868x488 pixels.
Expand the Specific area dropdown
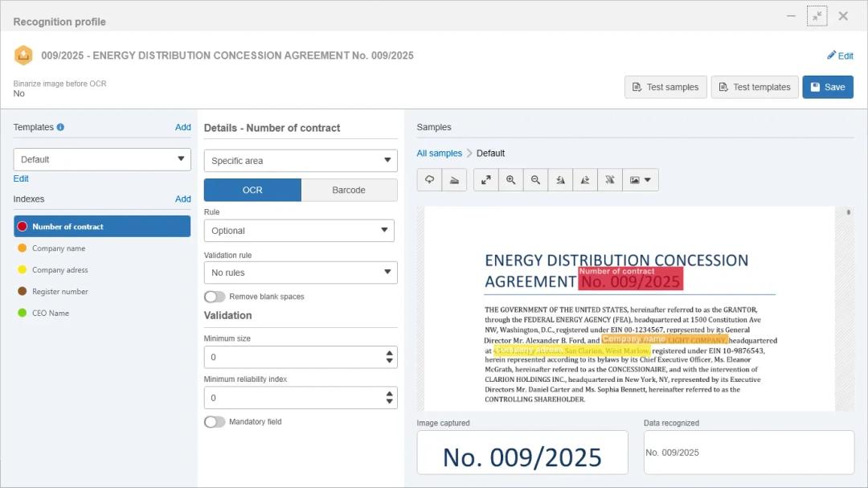tap(301, 161)
